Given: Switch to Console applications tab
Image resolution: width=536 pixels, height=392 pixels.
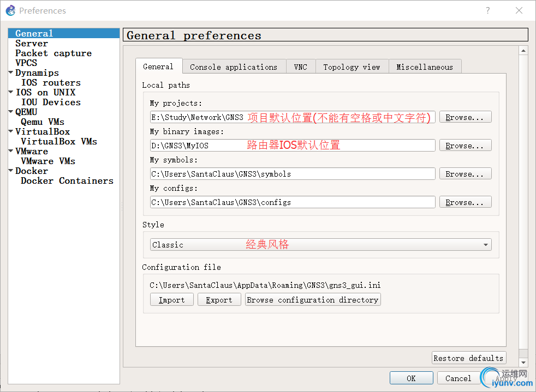Looking at the screenshot, I should pos(234,67).
